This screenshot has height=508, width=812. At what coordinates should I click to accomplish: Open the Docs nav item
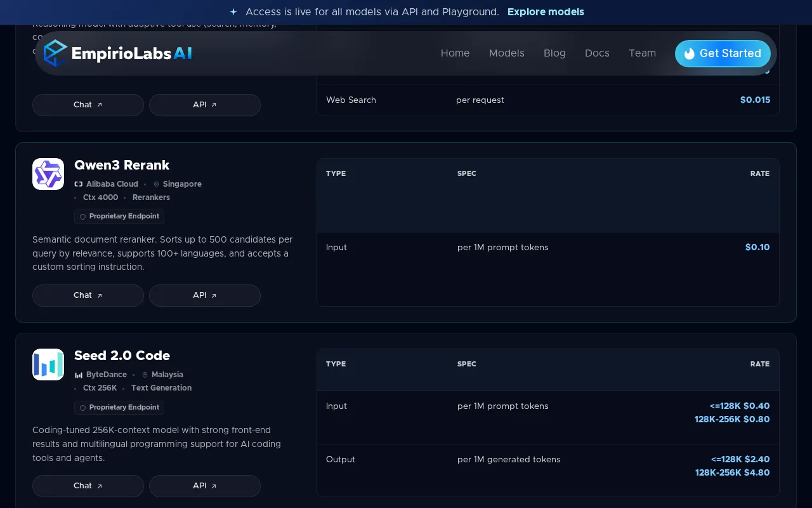coord(597,53)
